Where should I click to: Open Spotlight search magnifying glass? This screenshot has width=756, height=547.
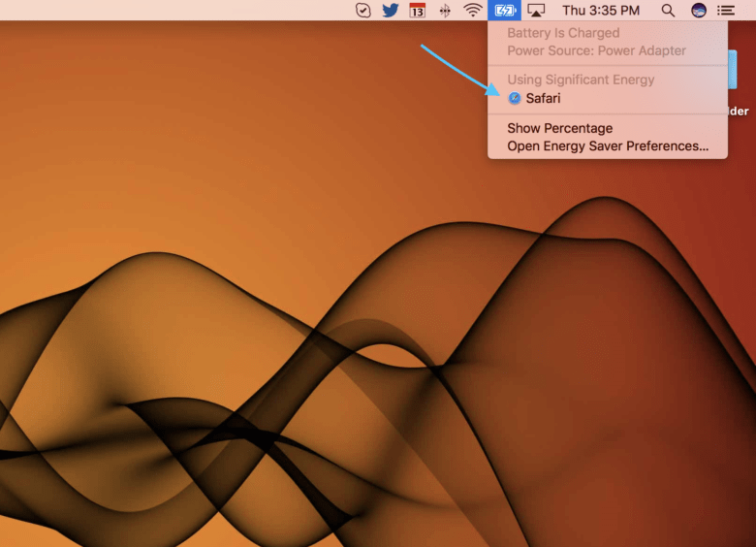click(668, 11)
